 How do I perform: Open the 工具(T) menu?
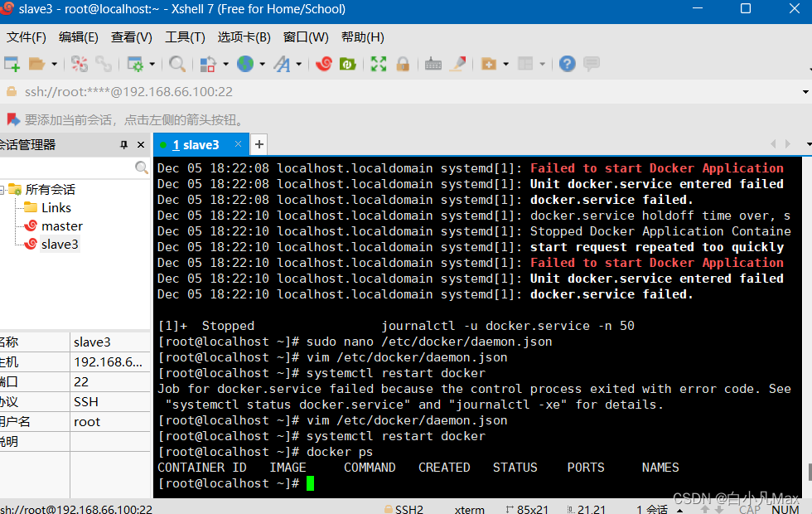point(185,37)
